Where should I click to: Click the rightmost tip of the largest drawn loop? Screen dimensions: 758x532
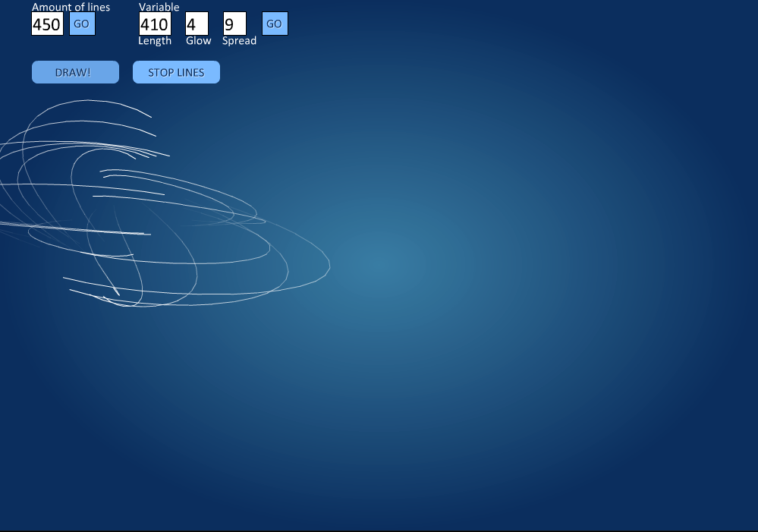[329, 265]
